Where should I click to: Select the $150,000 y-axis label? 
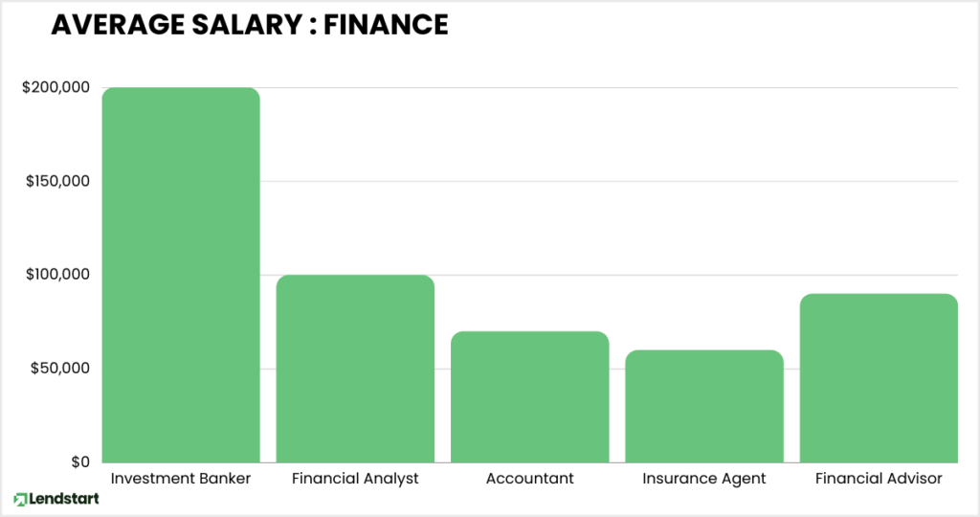pyautogui.click(x=56, y=182)
